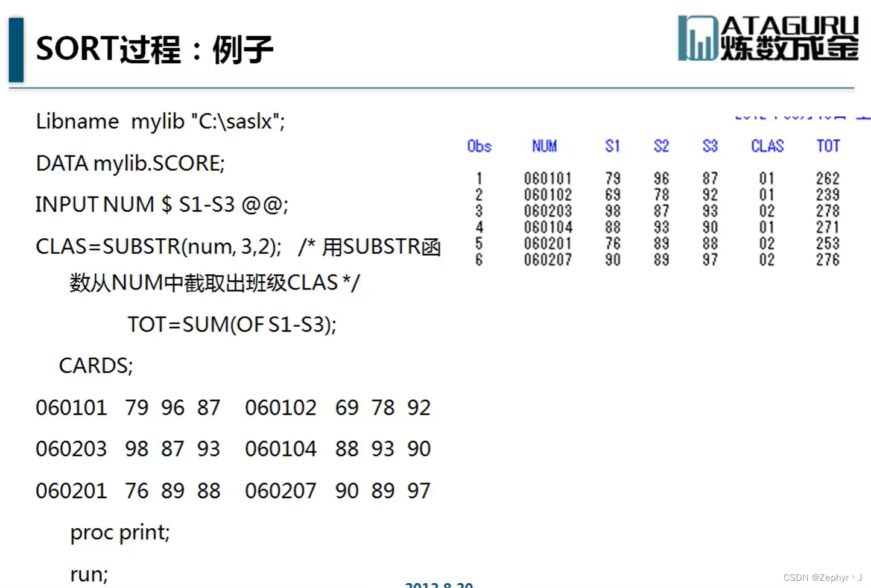Click the blue truncated date text above the table
Viewport: 871px width, 588px height.
point(796,118)
